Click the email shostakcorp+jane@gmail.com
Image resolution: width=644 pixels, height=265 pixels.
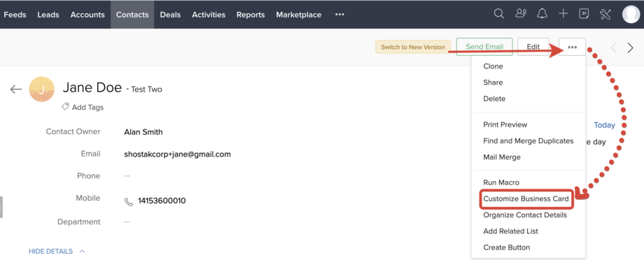pos(177,155)
